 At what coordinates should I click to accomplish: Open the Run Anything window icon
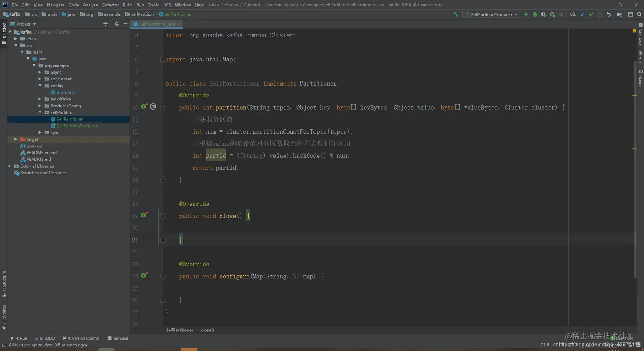click(x=630, y=14)
